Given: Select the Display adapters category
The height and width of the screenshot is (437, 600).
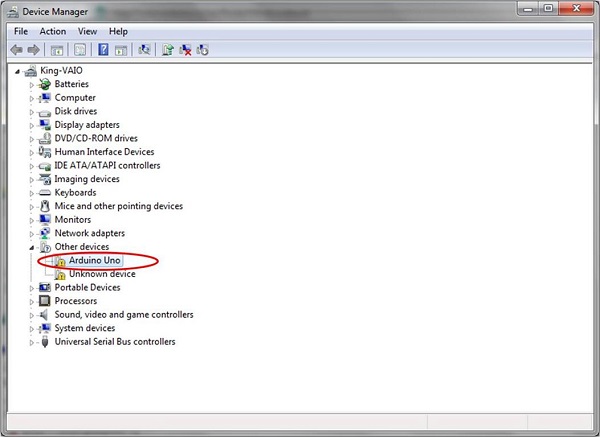Looking at the screenshot, I should tap(89, 125).
